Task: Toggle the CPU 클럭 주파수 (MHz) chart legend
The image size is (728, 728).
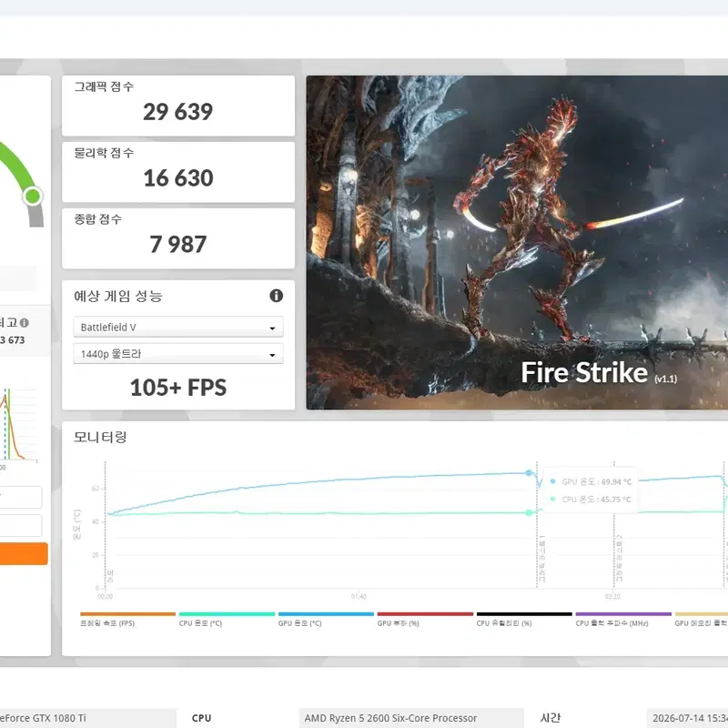Action: click(623, 620)
